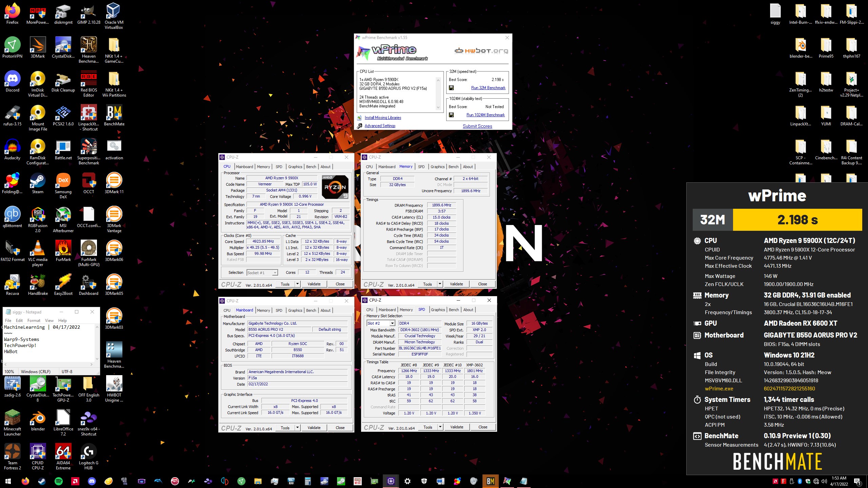Click the Install Missing Libraries link

(x=383, y=118)
